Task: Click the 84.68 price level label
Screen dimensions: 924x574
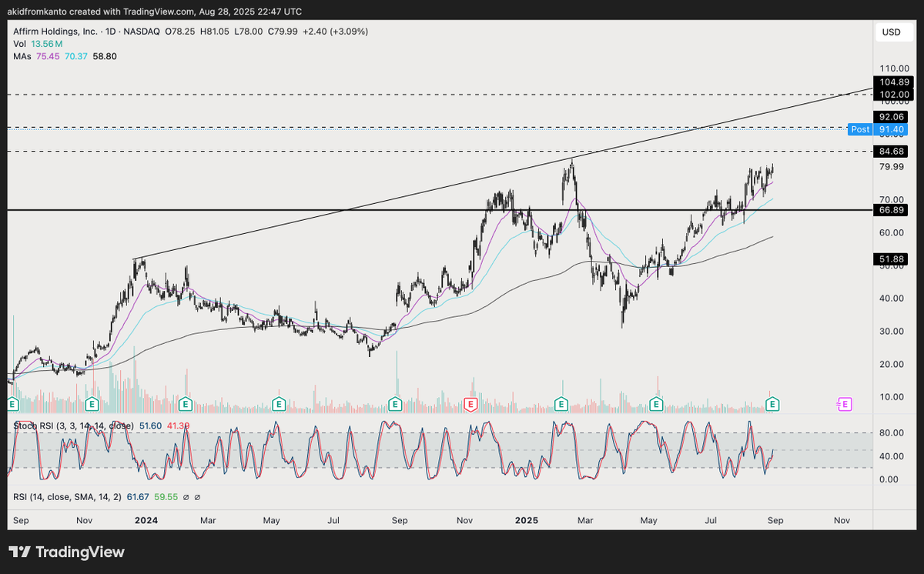Action: (x=891, y=152)
